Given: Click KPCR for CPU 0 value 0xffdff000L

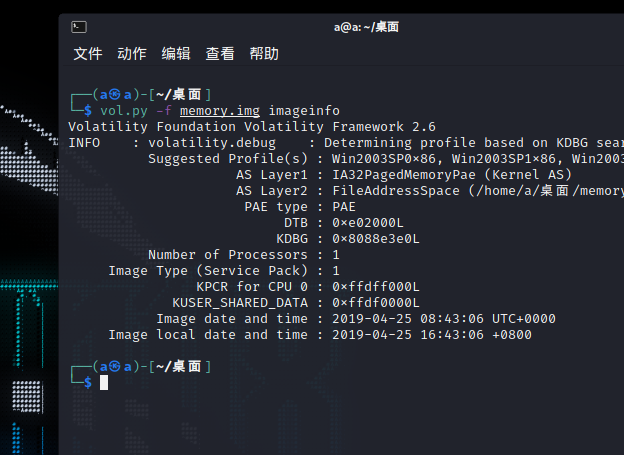Looking at the screenshot, I should coord(376,287).
